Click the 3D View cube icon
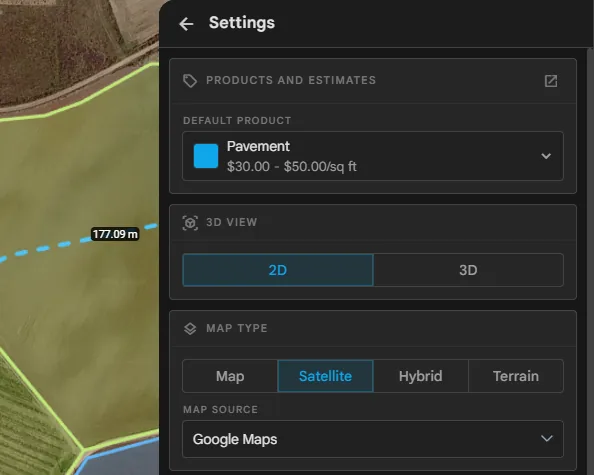This screenshot has height=475, width=594. pyautogui.click(x=190, y=223)
